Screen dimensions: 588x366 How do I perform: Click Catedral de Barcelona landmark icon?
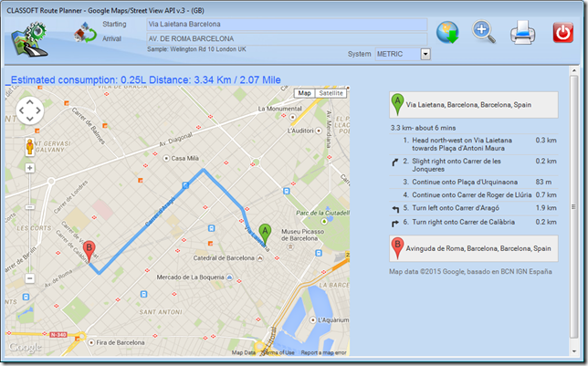pos(259,258)
